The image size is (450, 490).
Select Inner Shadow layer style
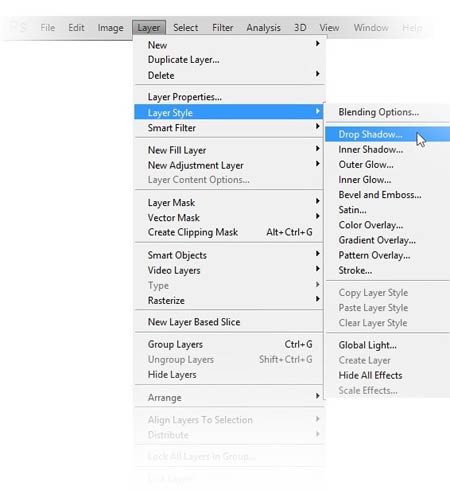coord(387,150)
